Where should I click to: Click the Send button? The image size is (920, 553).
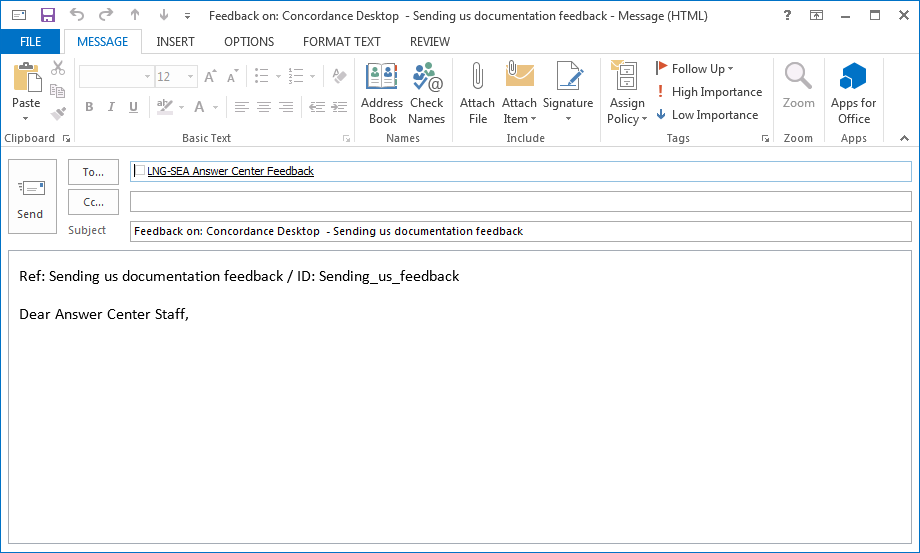(32, 196)
